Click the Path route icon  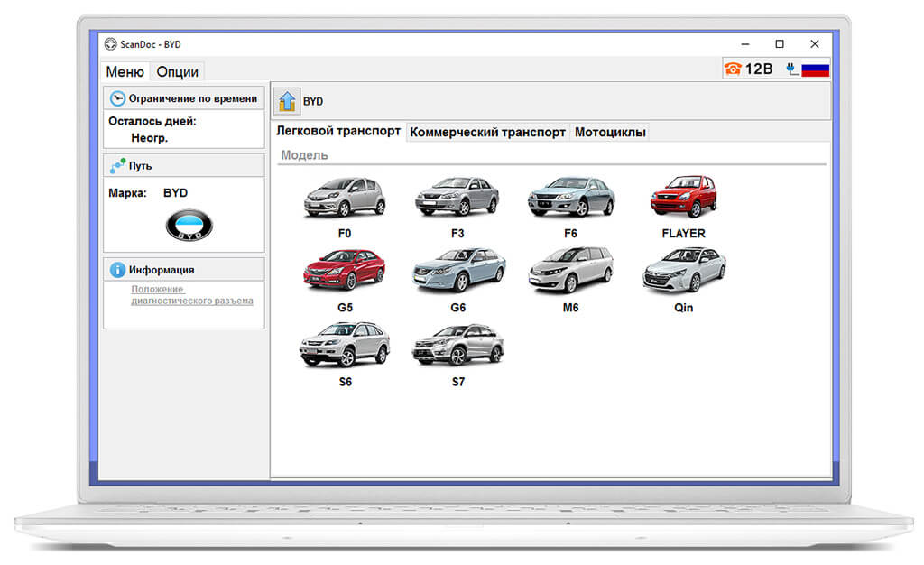pos(118,165)
